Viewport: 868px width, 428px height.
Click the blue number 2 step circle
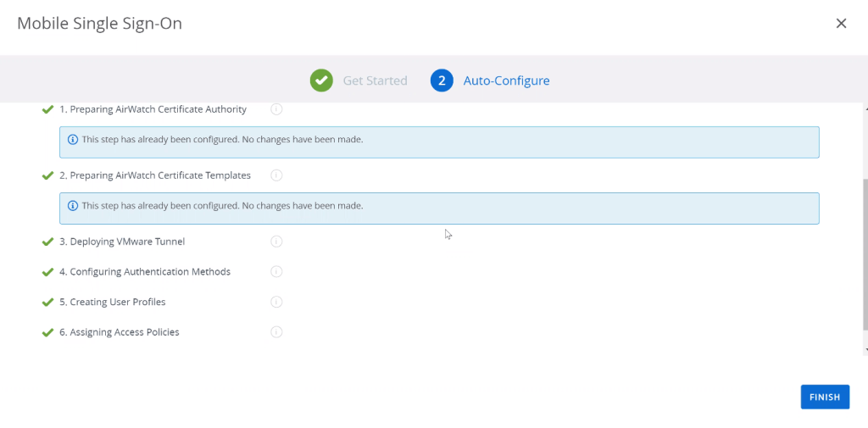pyautogui.click(x=442, y=81)
